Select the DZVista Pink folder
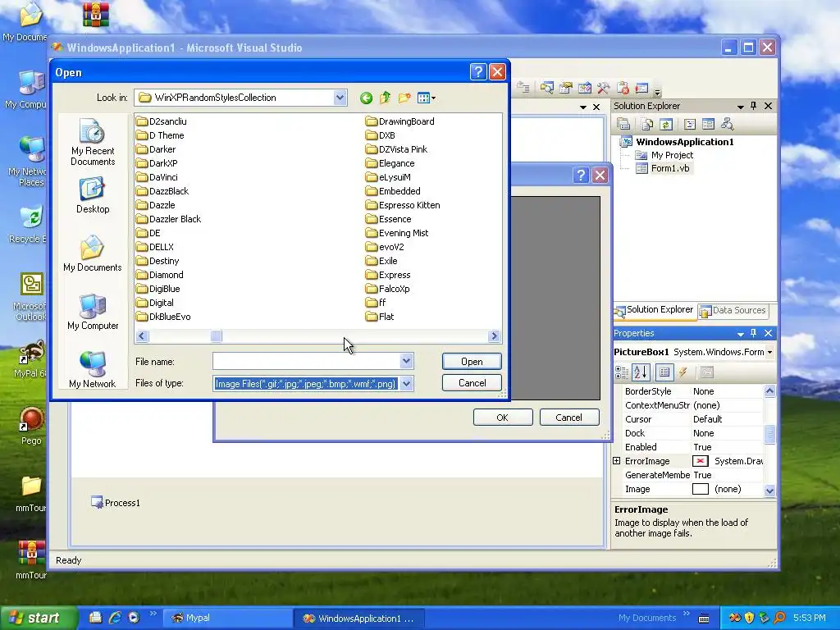The height and width of the screenshot is (630, 840). [396, 149]
